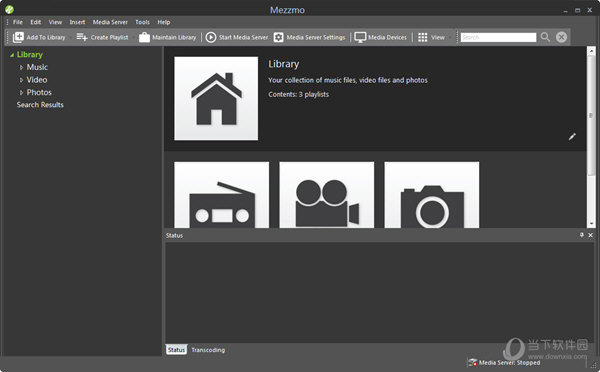Open the video camera playlist thumbnail
Image resolution: width=600 pixels, height=372 pixels.
click(327, 195)
